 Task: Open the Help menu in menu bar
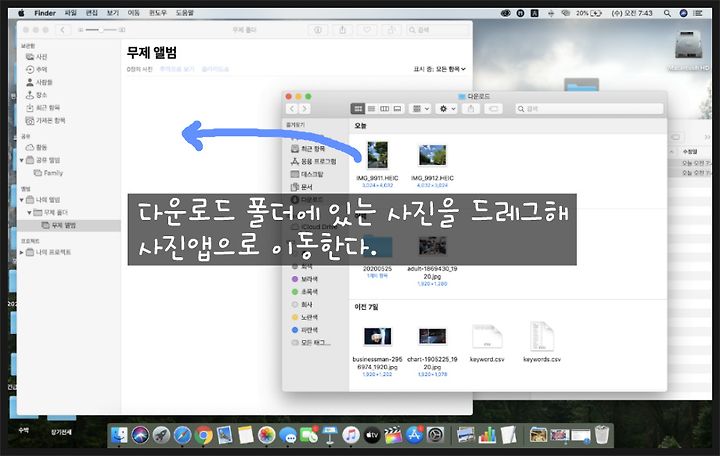click(185, 13)
